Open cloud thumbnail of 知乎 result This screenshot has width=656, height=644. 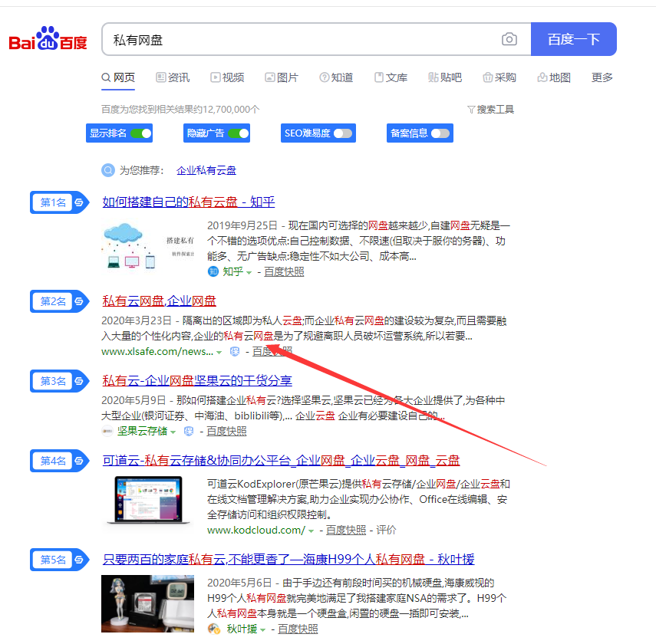[148, 247]
